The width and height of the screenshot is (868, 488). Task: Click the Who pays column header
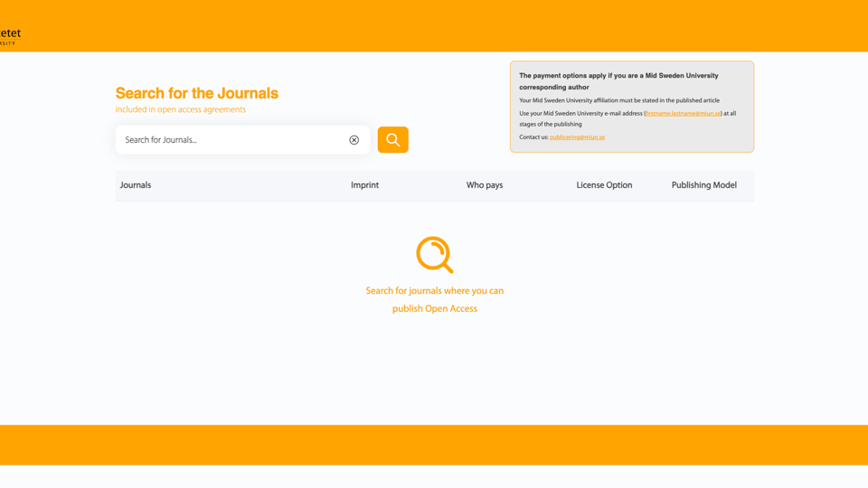tap(485, 185)
